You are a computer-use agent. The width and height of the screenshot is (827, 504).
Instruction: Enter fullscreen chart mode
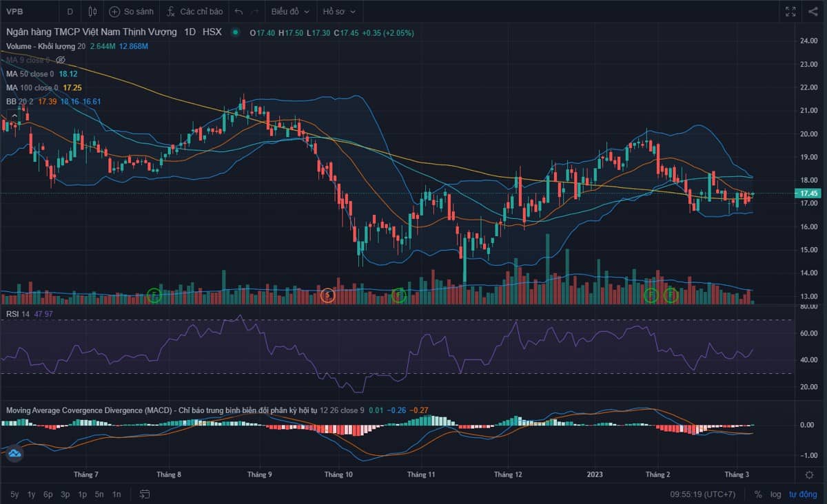[790, 11]
